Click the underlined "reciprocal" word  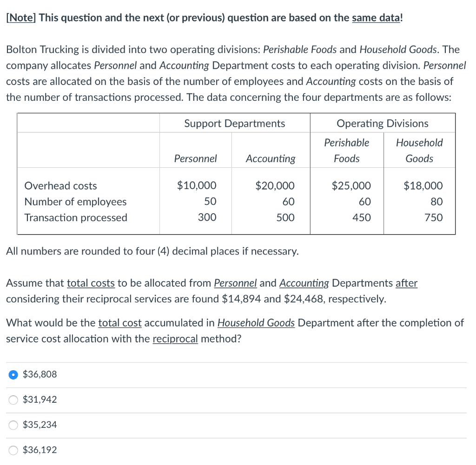(175, 339)
